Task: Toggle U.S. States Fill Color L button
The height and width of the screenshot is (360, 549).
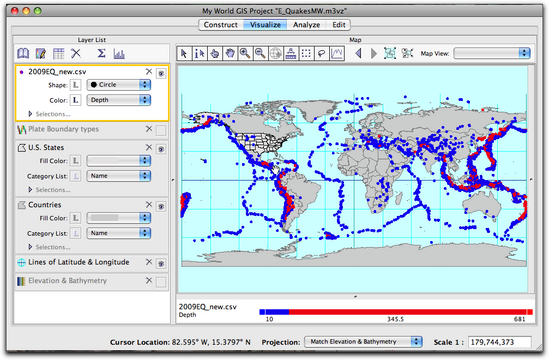Action: (76, 161)
